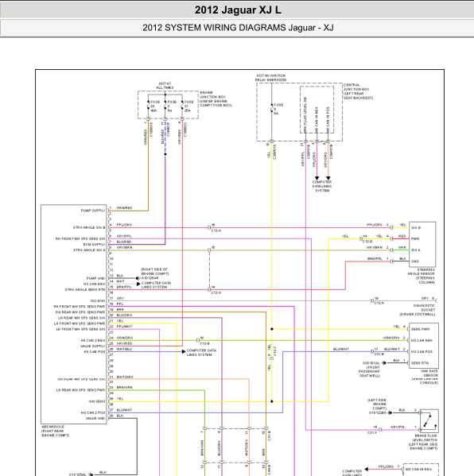
Task: Select the "C31-F" connector label
Action: point(372,433)
